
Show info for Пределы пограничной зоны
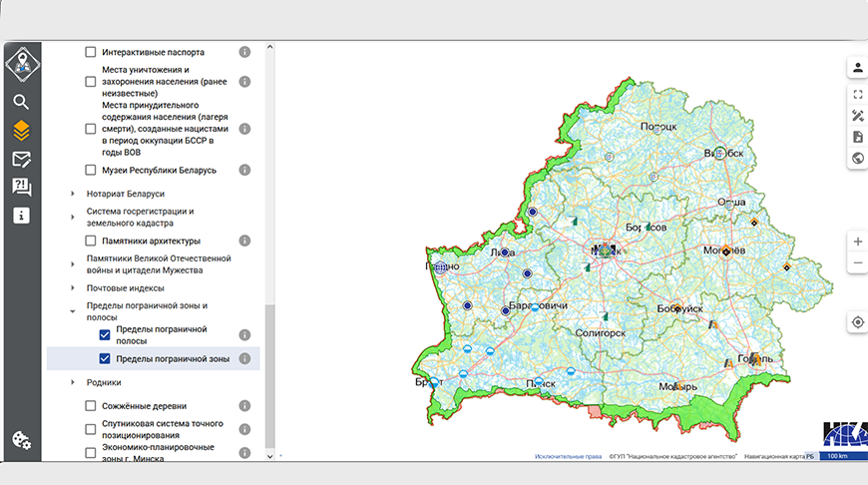(x=244, y=359)
